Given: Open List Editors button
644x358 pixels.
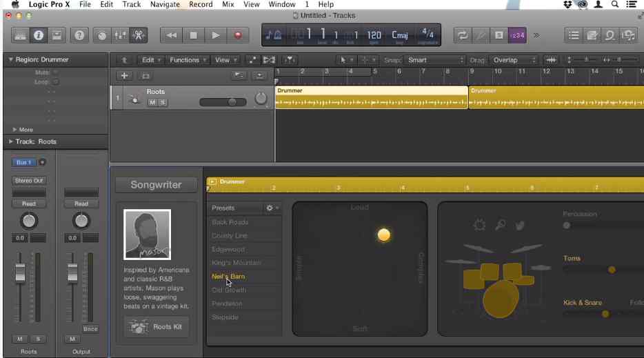Looking at the screenshot, I should pos(574,35).
